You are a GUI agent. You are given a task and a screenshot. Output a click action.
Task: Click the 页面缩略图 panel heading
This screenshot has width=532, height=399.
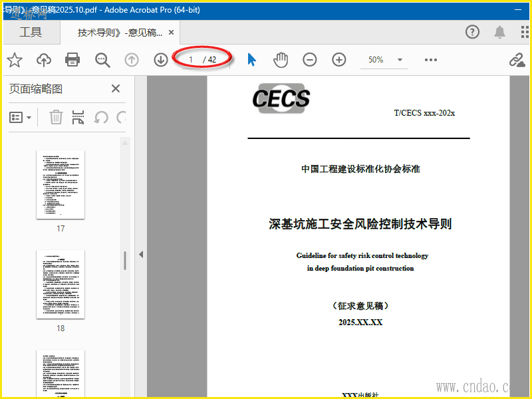pos(36,89)
